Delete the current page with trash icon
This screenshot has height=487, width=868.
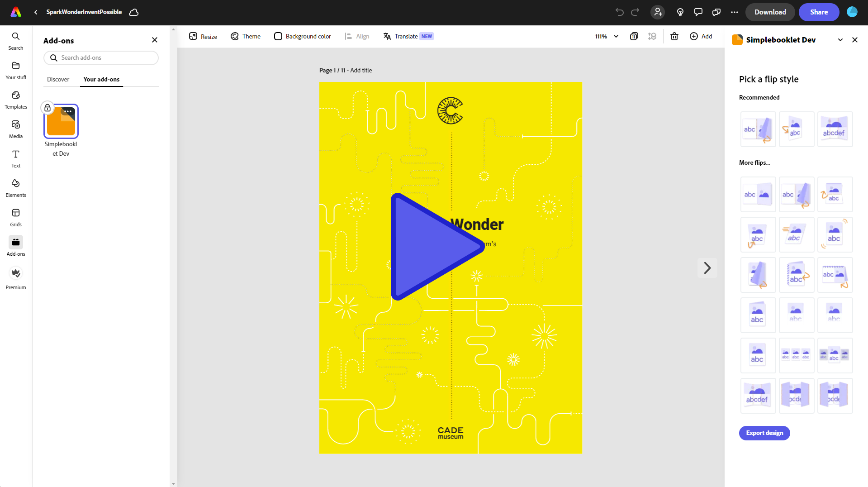point(674,36)
